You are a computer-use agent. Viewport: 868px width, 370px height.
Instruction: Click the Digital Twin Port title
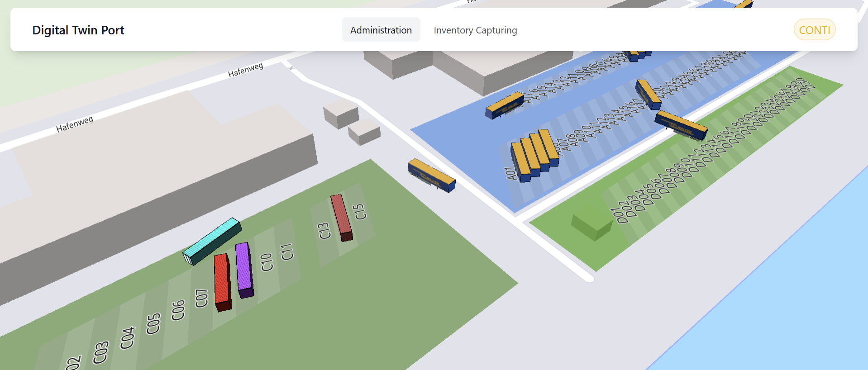click(x=78, y=30)
